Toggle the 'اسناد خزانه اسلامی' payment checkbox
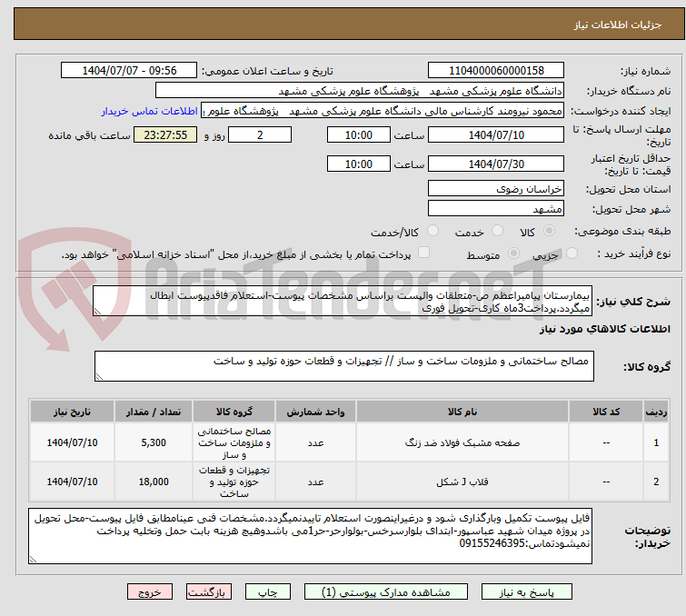The width and height of the screenshot is (686, 616). pos(423,253)
